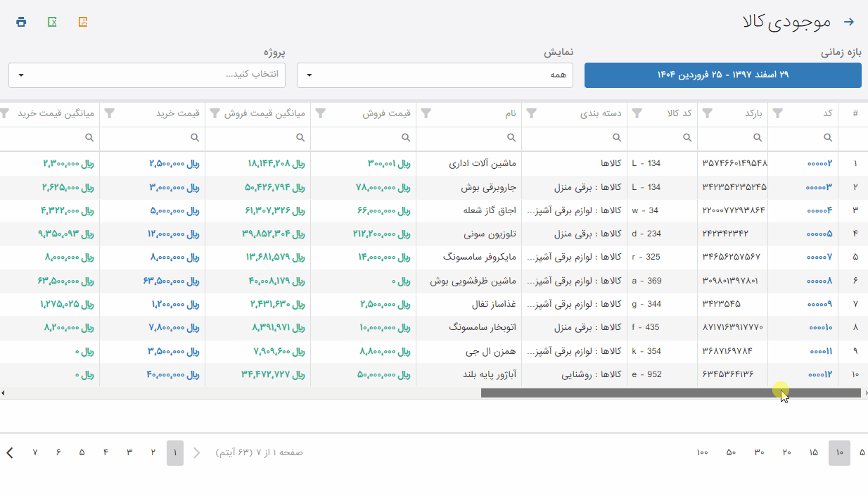This screenshot has height=496, width=868.
Task: Open item code link ۰۰۰۰۰۳
Action: click(819, 187)
